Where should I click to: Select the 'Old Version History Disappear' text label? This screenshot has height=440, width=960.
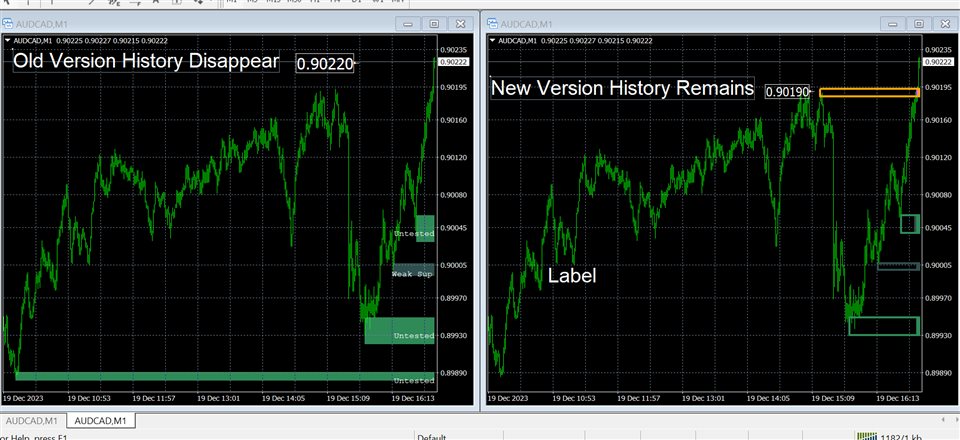click(146, 61)
